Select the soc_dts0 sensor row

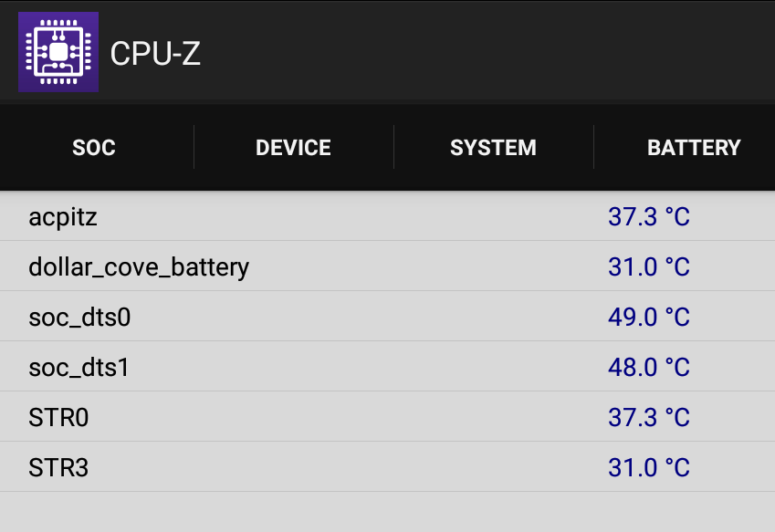pyautogui.click(x=387, y=316)
